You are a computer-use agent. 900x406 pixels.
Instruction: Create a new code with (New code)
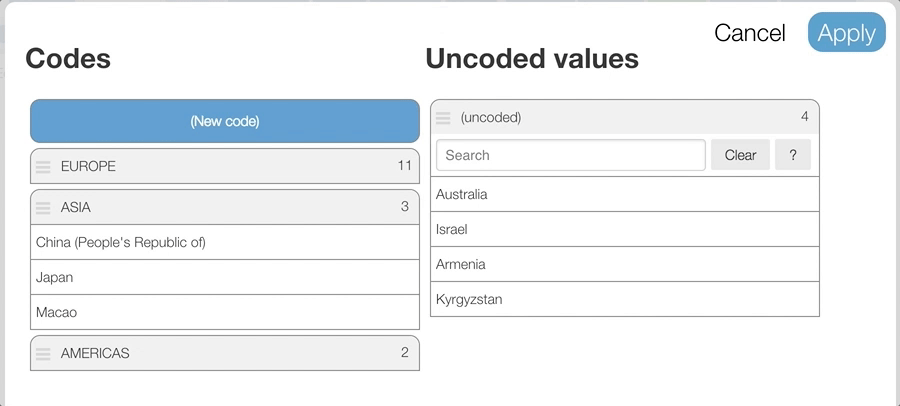225,121
